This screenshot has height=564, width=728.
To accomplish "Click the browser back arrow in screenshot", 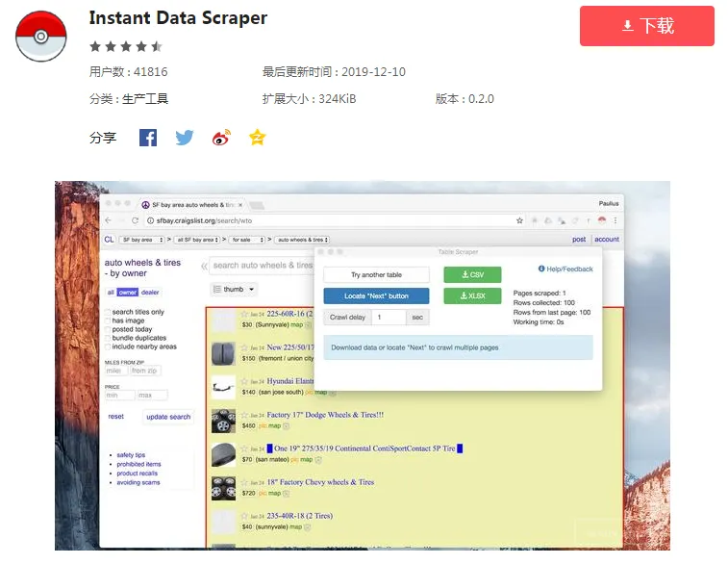I will (x=108, y=220).
